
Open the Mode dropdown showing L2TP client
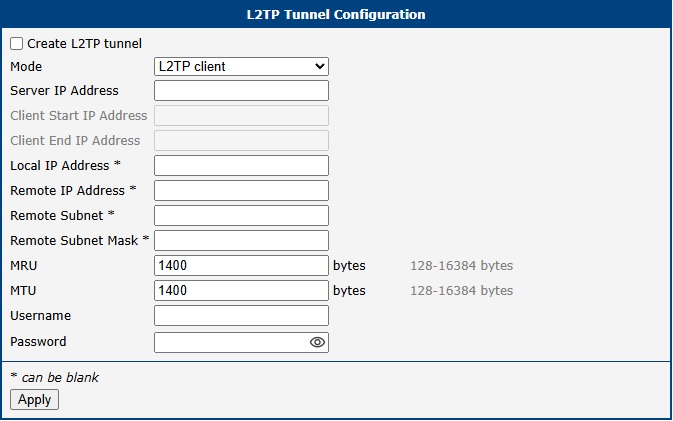click(241, 67)
